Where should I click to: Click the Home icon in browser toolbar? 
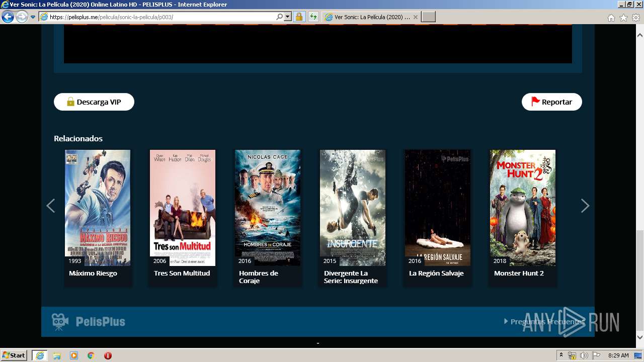pyautogui.click(x=611, y=18)
